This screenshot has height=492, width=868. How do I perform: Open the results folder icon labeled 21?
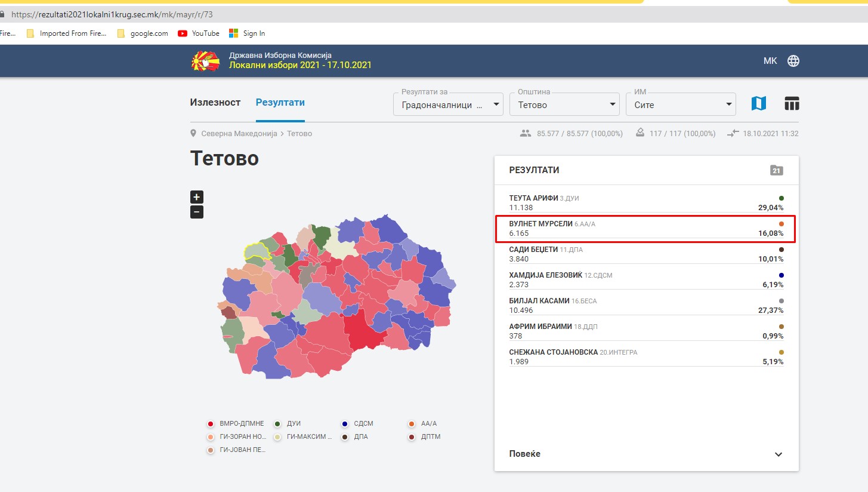click(x=776, y=170)
